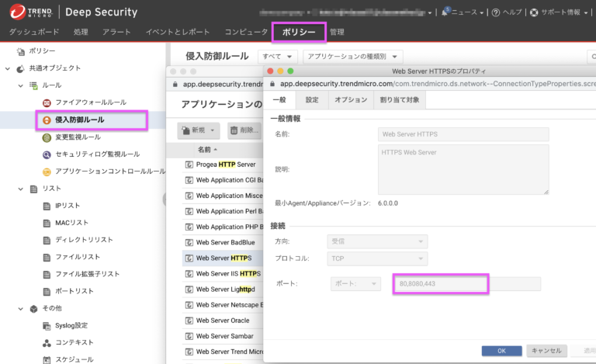Open the アラート menu
Viewport: 596px width, 364px height.
point(116,32)
